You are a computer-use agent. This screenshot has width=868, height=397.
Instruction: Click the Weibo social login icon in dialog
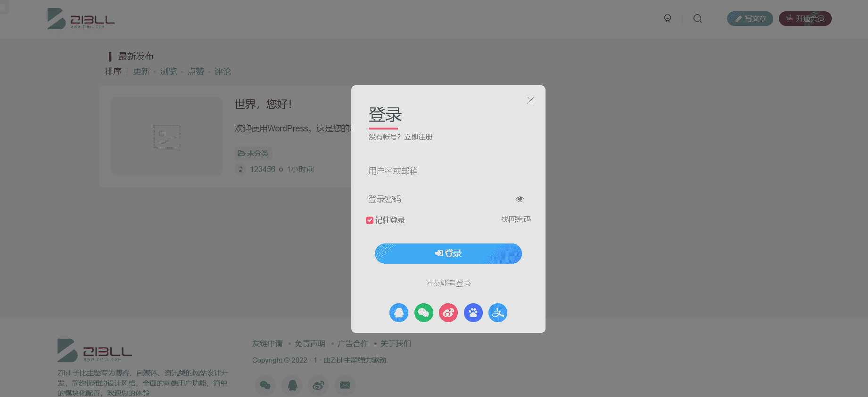click(448, 313)
